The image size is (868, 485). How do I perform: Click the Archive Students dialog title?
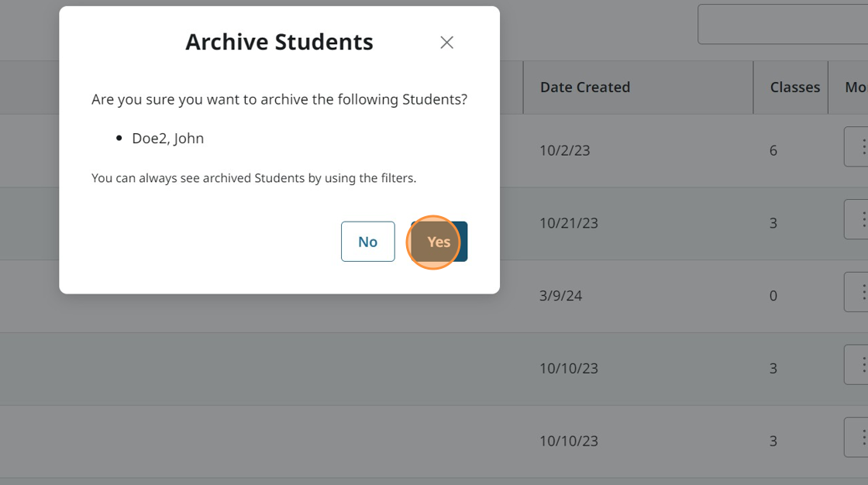[279, 42]
